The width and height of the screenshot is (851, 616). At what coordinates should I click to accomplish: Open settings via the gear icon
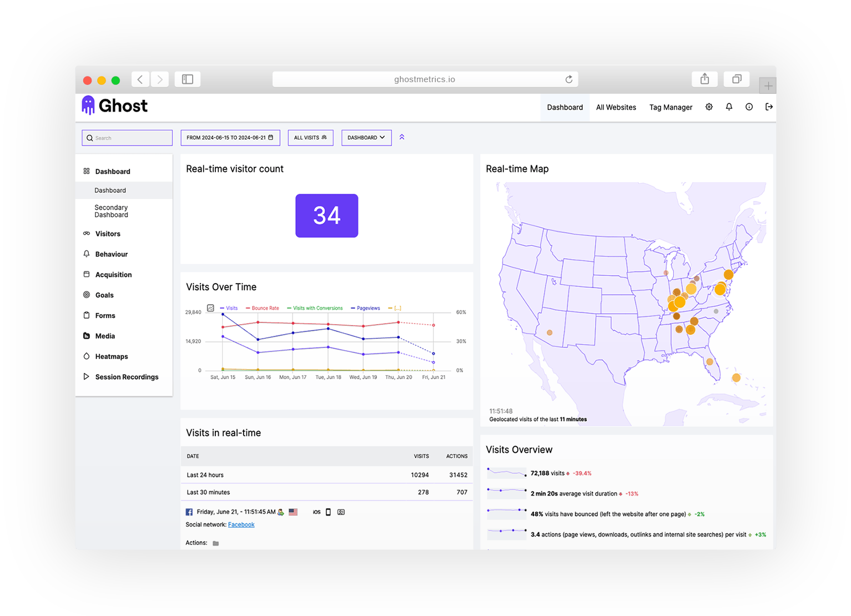pos(709,107)
